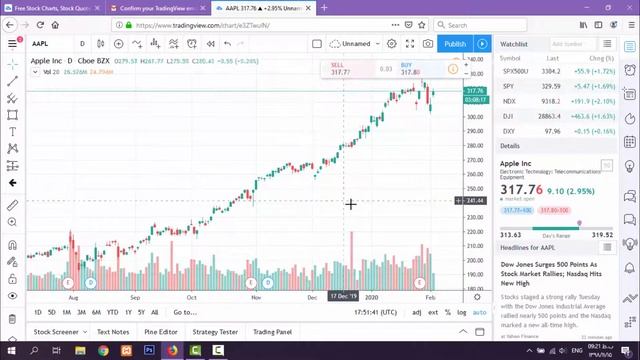The image size is (640, 360).
Task: Open the Strategy Tester tab
Action: (x=215, y=332)
